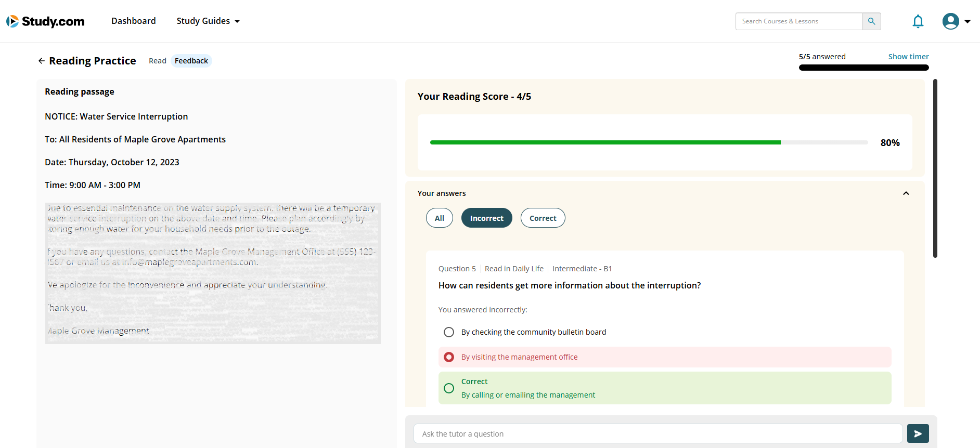Select 'By checking the community bulletin board'

pyautogui.click(x=449, y=332)
